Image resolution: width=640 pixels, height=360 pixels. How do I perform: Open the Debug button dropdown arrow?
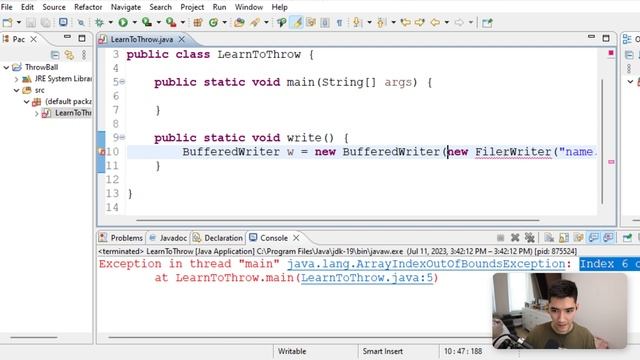coord(111,23)
